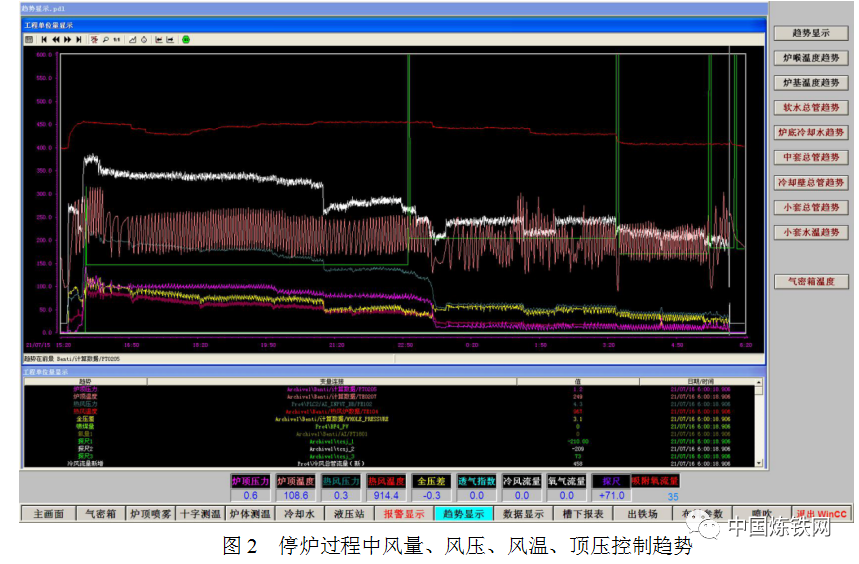Click the fast-forward double-arrow toolbar icon
The height and width of the screenshot is (564, 859).
[67, 39]
